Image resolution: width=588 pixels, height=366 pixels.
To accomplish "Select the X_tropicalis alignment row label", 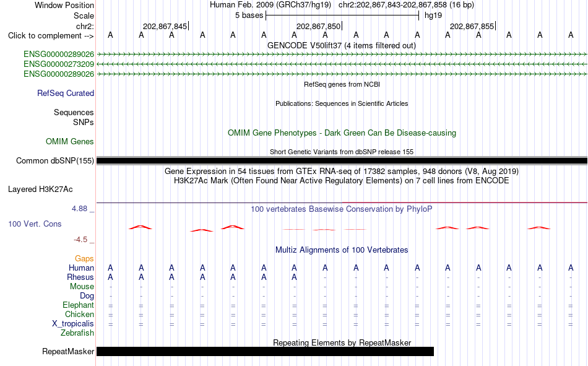I will [73, 324].
